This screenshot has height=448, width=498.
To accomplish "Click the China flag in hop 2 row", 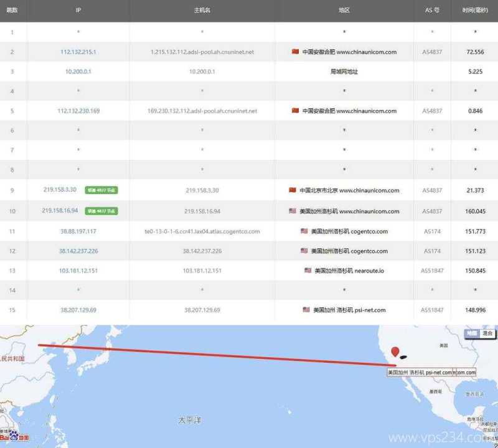I will (295, 52).
